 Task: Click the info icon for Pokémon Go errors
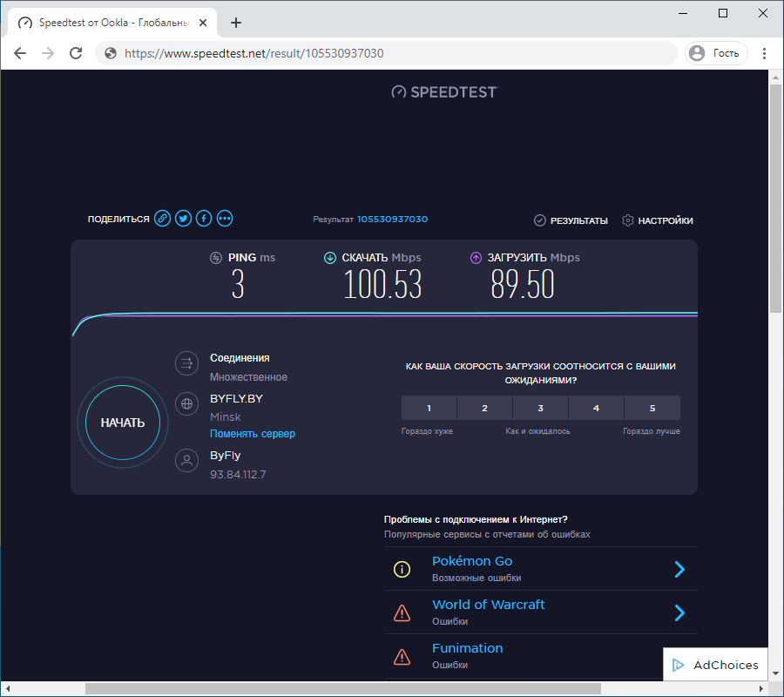coord(402,569)
